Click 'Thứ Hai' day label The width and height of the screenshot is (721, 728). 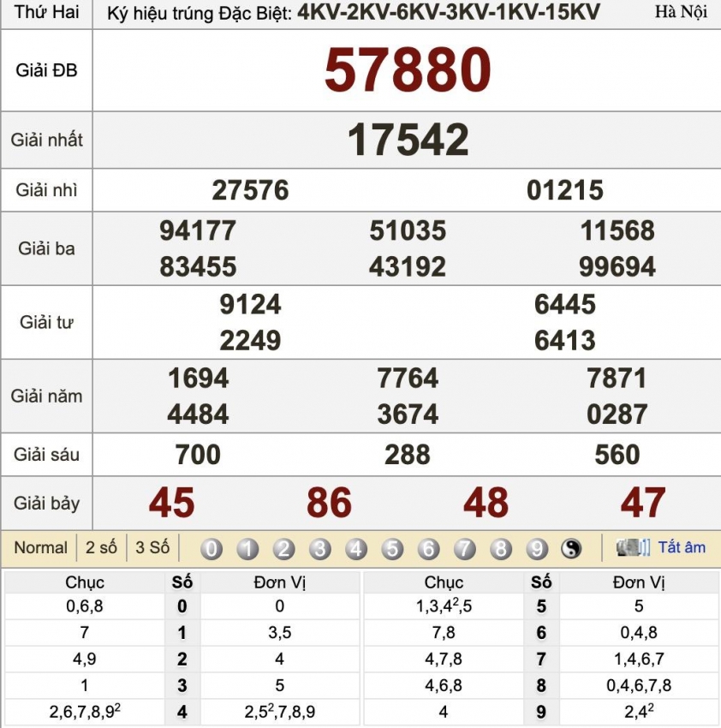point(47,13)
